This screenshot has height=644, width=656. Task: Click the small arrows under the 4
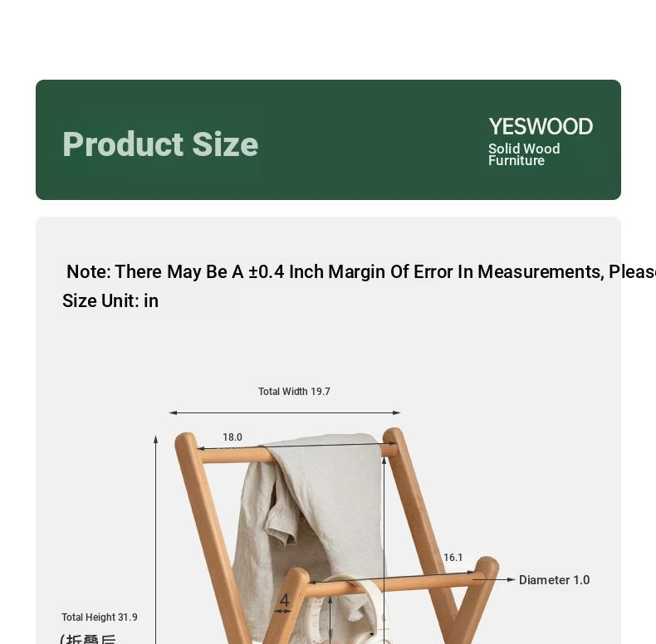(283, 612)
